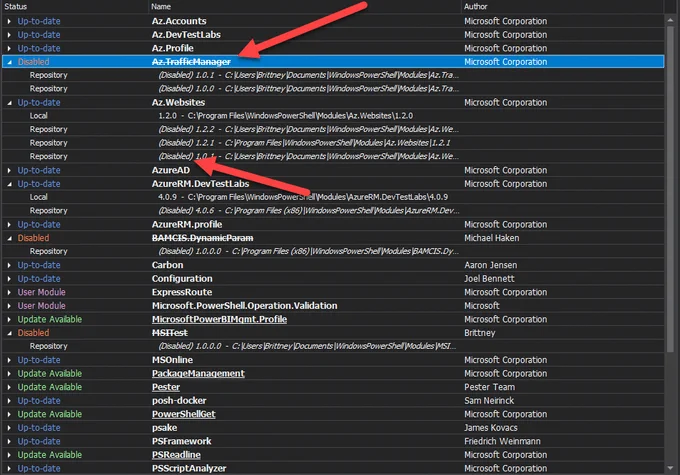Collapse the MSITest disabled row

[x=9, y=333]
